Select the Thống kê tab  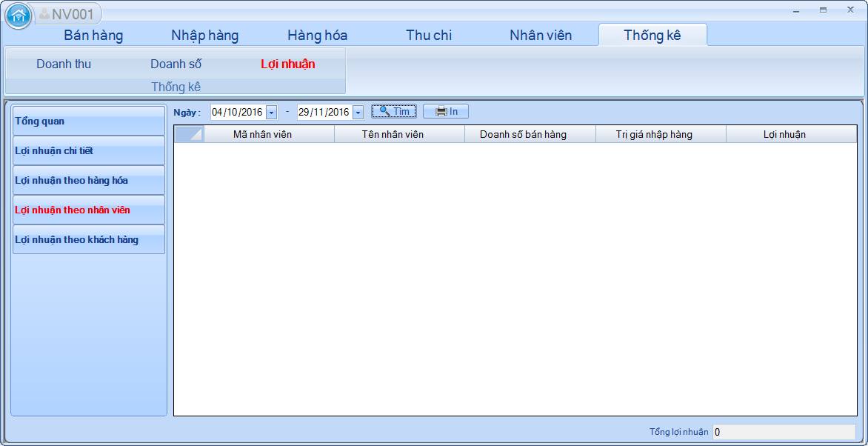pyautogui.click(x=652, y=35)
